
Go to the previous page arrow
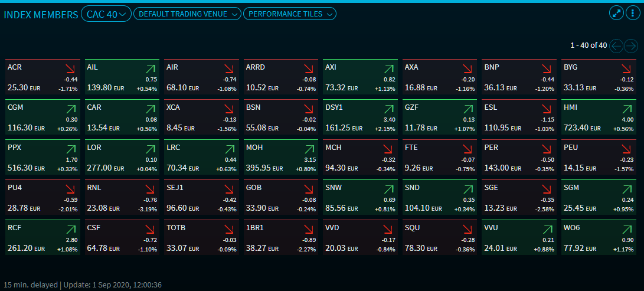[616, 45]
